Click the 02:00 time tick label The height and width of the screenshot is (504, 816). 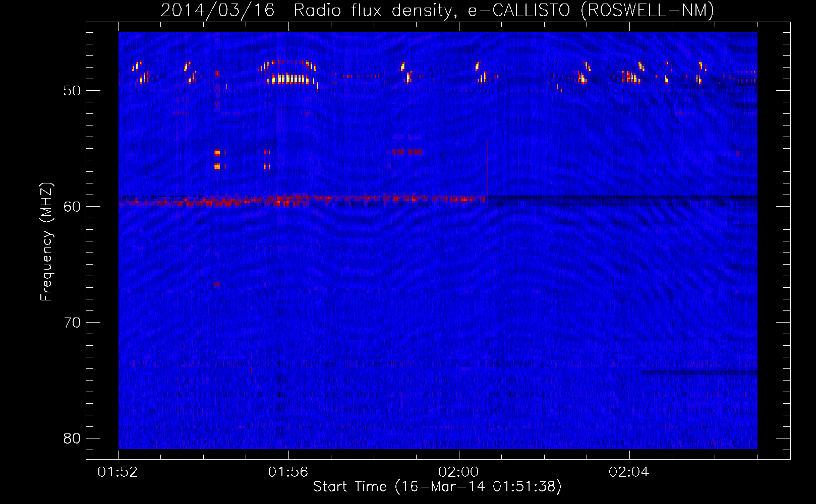pyautogui.click(x=458, y=472)
